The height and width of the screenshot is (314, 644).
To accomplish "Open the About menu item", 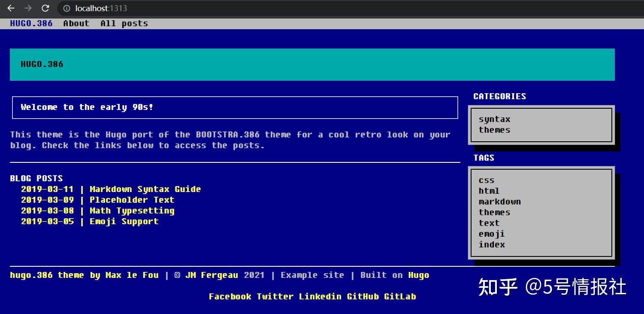I will (x=76, y=24).
